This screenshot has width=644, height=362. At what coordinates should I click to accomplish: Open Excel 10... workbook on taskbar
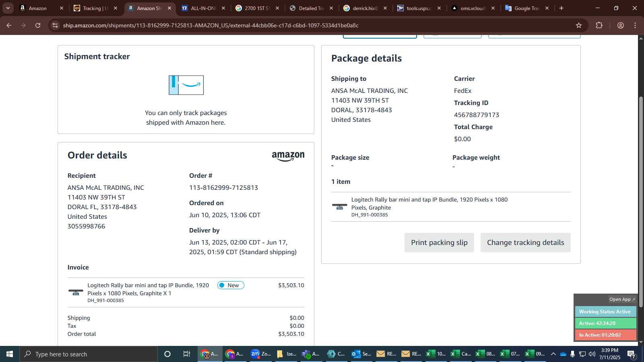tap(436, 354)
